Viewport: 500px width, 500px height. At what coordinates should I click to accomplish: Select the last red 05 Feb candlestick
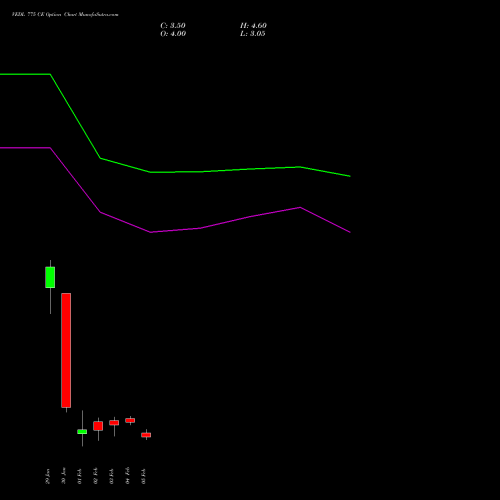(x=146, y=435)
